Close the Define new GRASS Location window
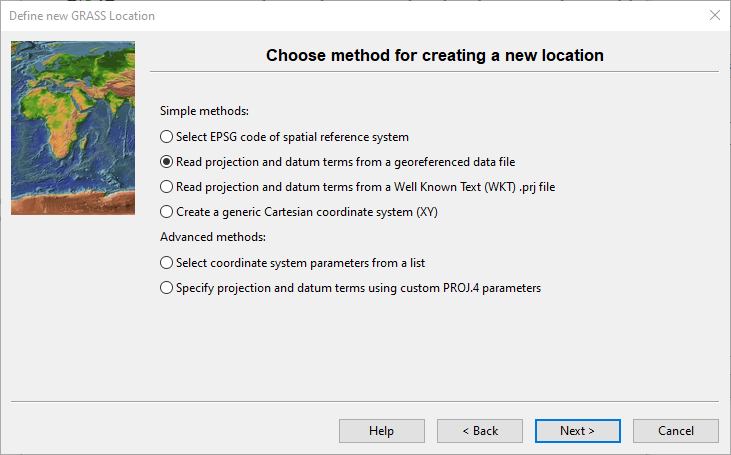Viewport: 731px width, 455px height. point(714,16)
